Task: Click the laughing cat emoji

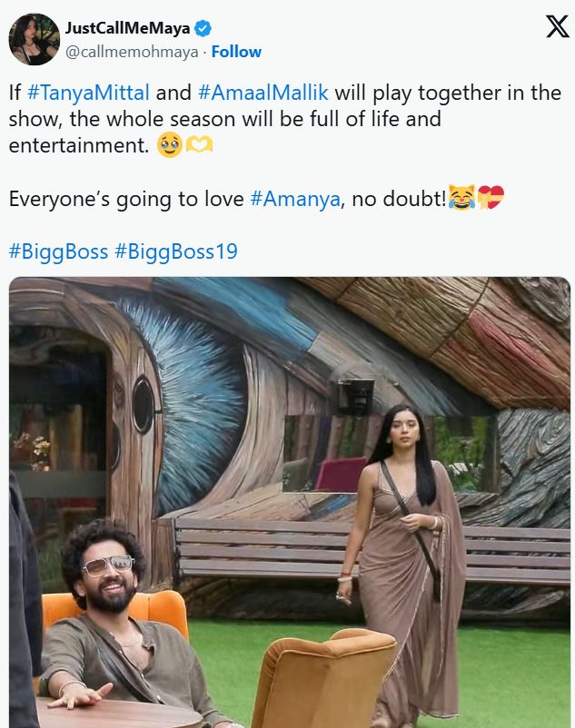Action: pos(461,198)
